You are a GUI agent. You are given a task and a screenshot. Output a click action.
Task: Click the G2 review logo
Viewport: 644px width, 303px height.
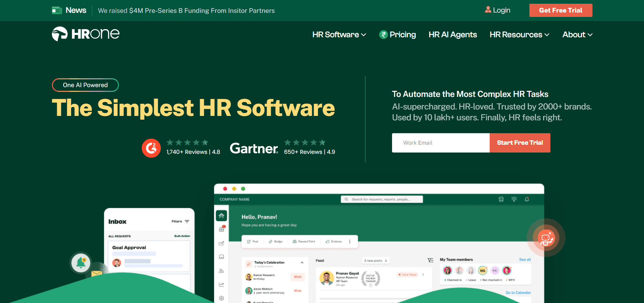point(151,148)
